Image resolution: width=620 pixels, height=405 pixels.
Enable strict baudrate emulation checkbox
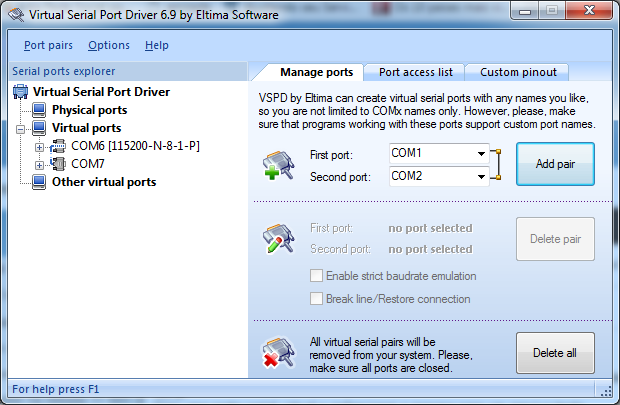coord(316,276)
